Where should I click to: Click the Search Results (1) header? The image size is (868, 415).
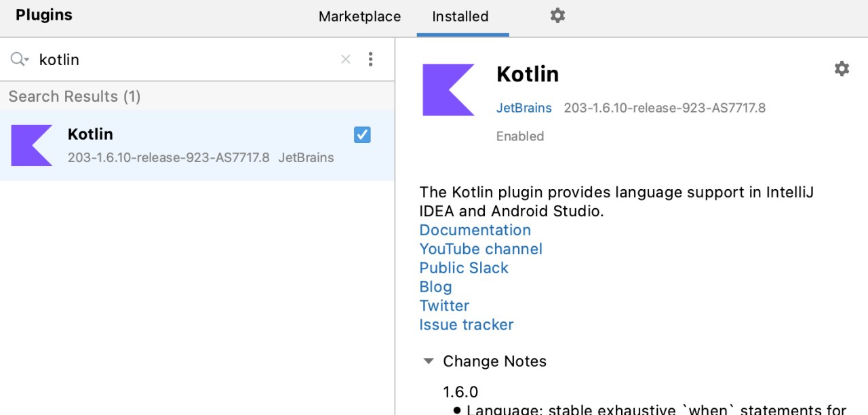(75, 96)
